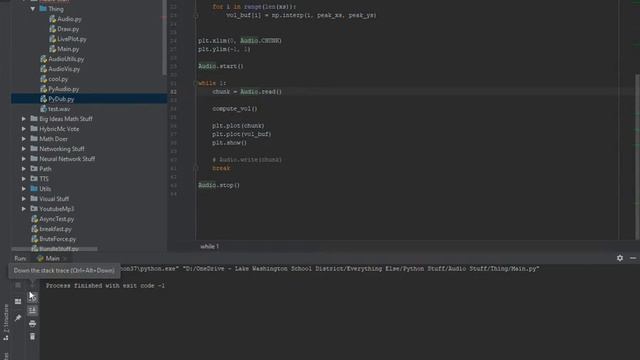This screenshot has width=640, height=360.
Task: Click the plt.plot(vol_buf) line
Action: (x=242, y=134)
